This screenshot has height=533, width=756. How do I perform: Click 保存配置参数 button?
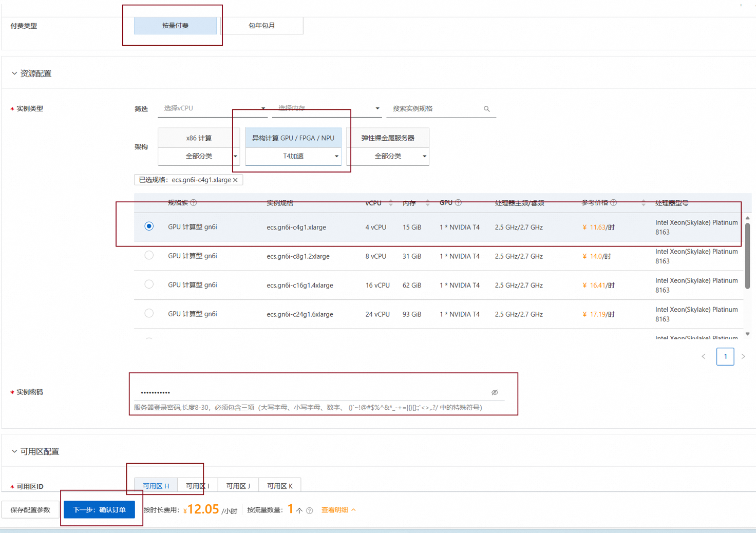click(x=30, y=510)
